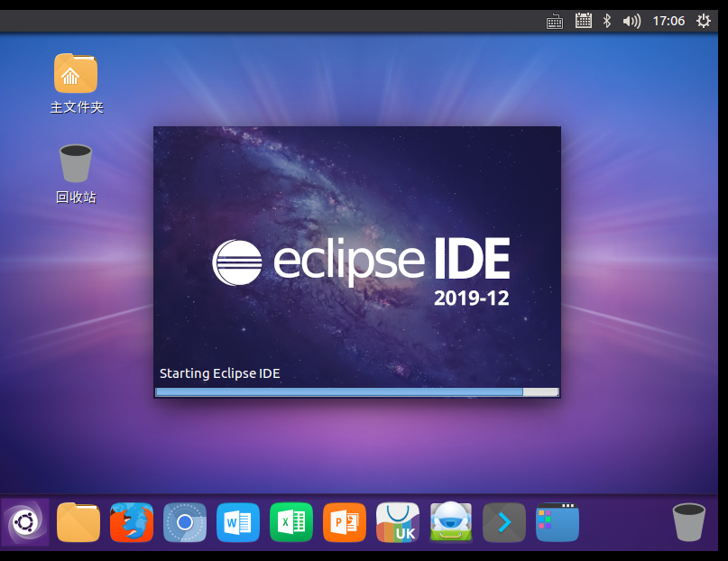Launch Firefox from the dock
This screenshot has width=728, height=561.
pyautogui.click(x=132, y=522)
